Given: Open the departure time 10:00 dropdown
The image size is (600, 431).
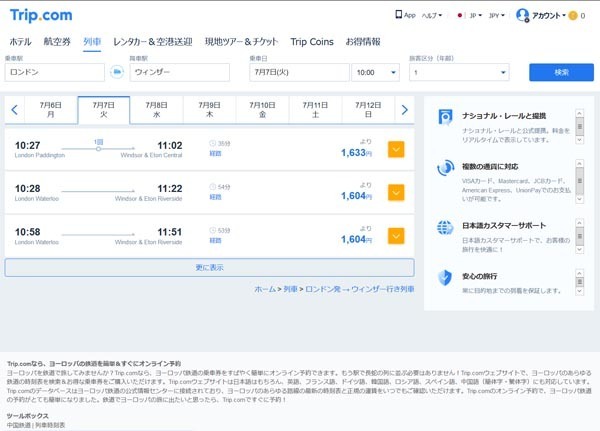Looking at the screenshot, I should (375, 72).
